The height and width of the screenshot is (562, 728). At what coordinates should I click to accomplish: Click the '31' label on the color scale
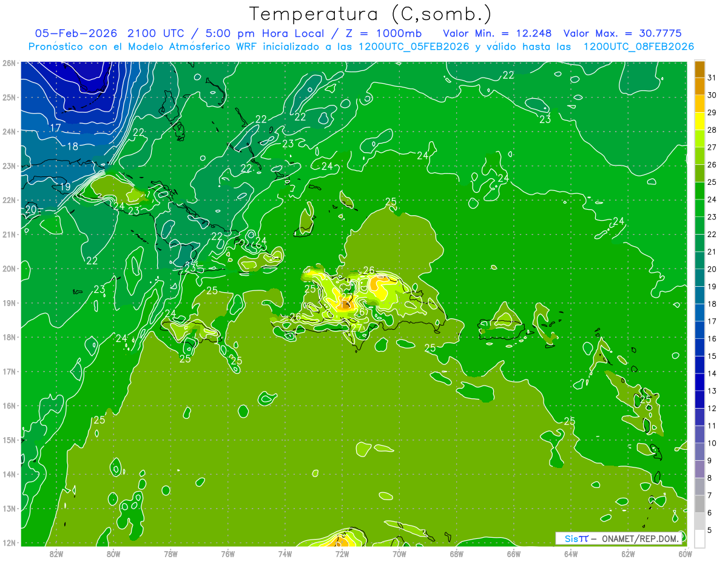pyautogui.click(x=712, y=78)
